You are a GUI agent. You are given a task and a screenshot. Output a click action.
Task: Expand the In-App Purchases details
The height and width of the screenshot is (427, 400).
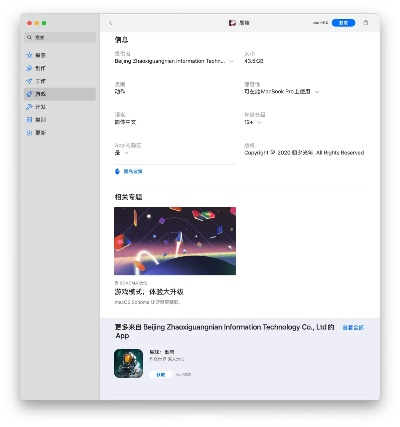126,153
